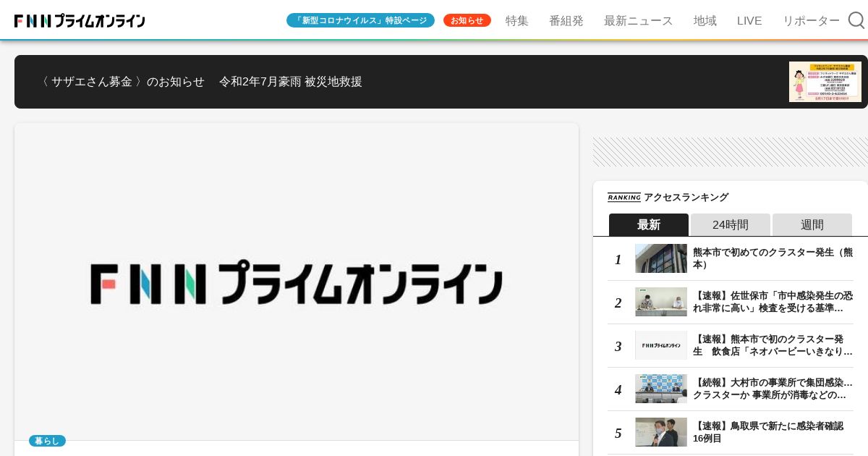Select the 暮らし category tag
The height and width of the screenshot is (456, 868).
pyautogui.click(x=47, y=441)
